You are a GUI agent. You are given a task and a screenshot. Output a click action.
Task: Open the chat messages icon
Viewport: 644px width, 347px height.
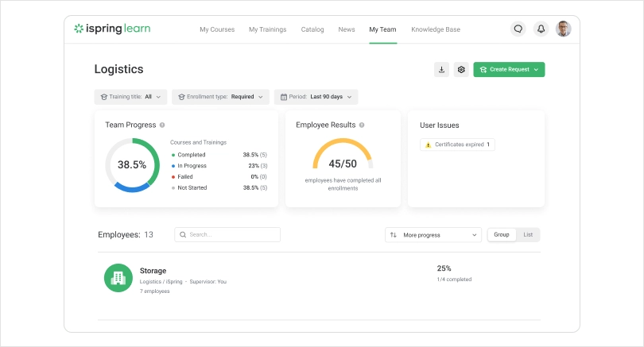coord(518,29)
